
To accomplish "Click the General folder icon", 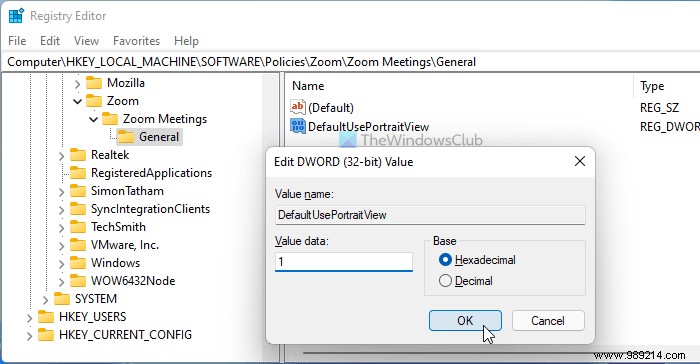I will click(x=126, y=137).
